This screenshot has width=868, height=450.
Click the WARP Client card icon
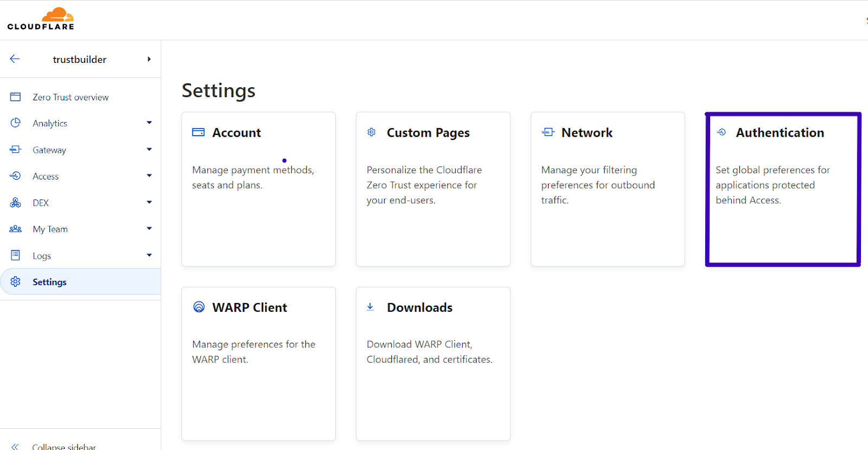[199, 307]
